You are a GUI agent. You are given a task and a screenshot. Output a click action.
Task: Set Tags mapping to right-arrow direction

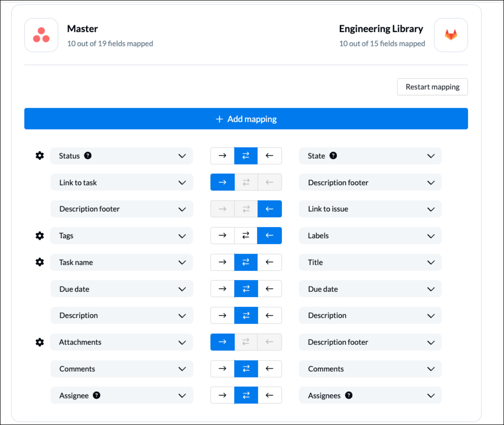coord(222,236)
